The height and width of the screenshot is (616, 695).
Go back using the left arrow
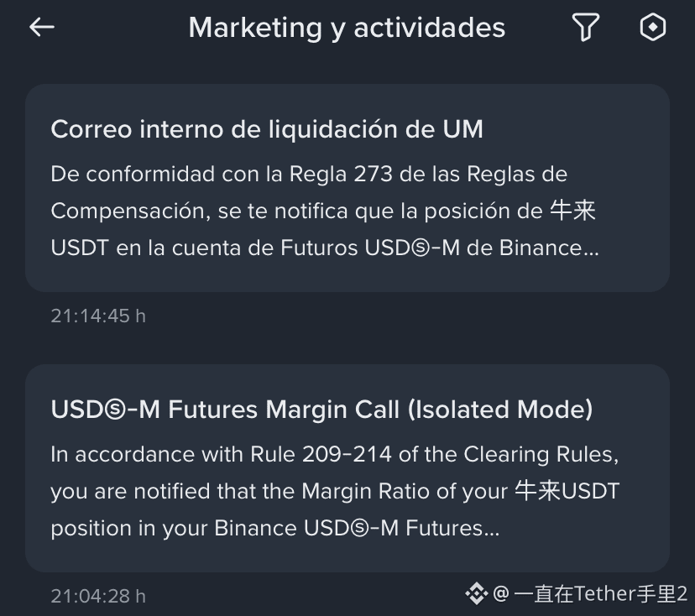(x=42, y=28)
